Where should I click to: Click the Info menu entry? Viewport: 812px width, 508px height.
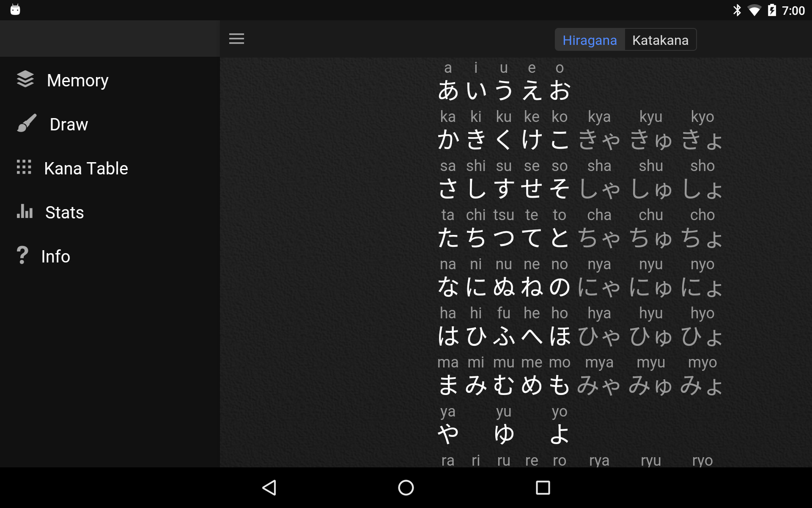[x=55, y=256]
